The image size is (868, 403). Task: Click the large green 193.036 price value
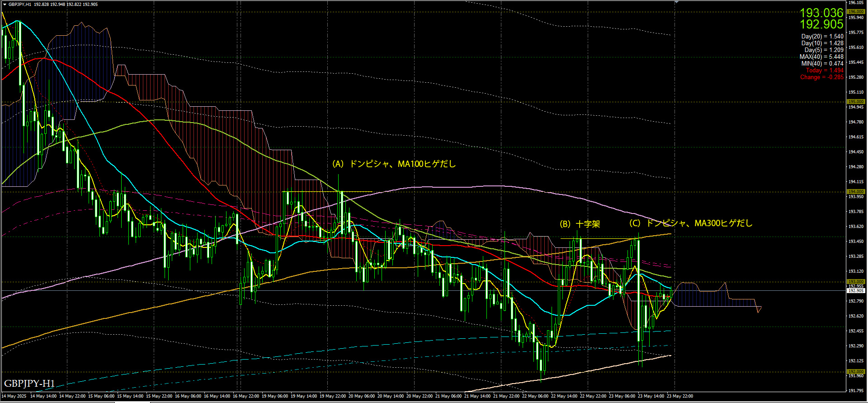(x=821, y=13)
